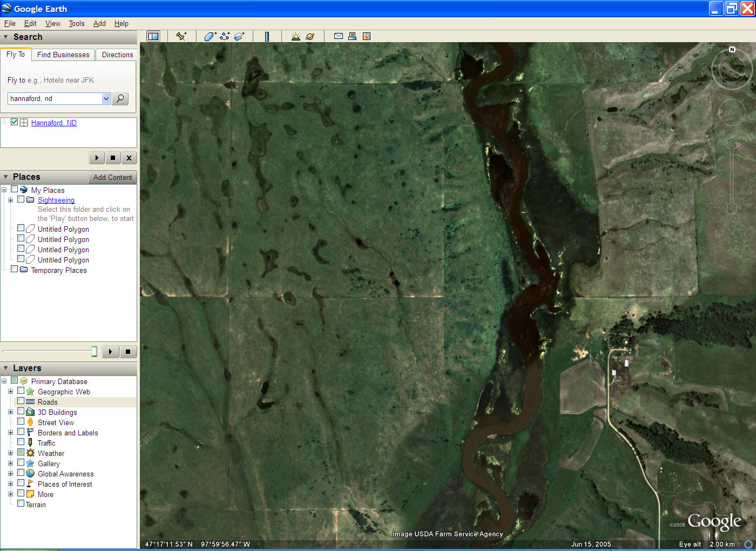Toggle the sidebar visibility icon

coord(153,36)
